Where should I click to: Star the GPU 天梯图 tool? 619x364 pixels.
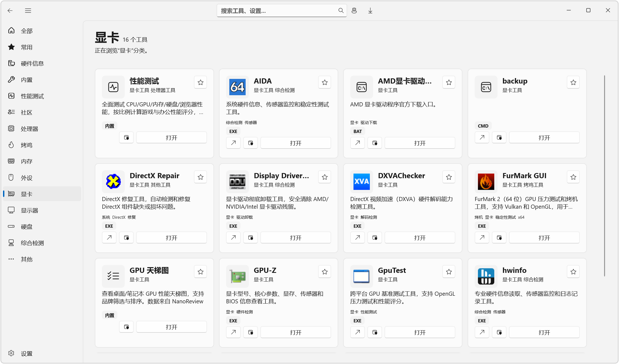200,272
